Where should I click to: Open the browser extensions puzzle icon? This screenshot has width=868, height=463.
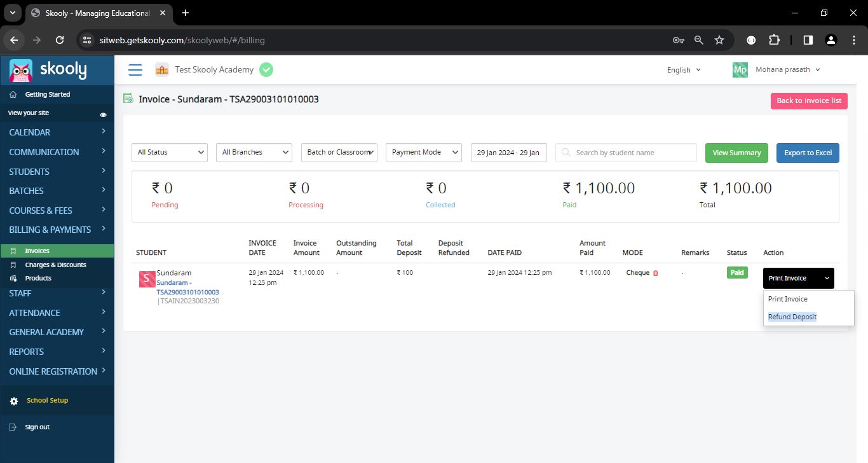774,40
